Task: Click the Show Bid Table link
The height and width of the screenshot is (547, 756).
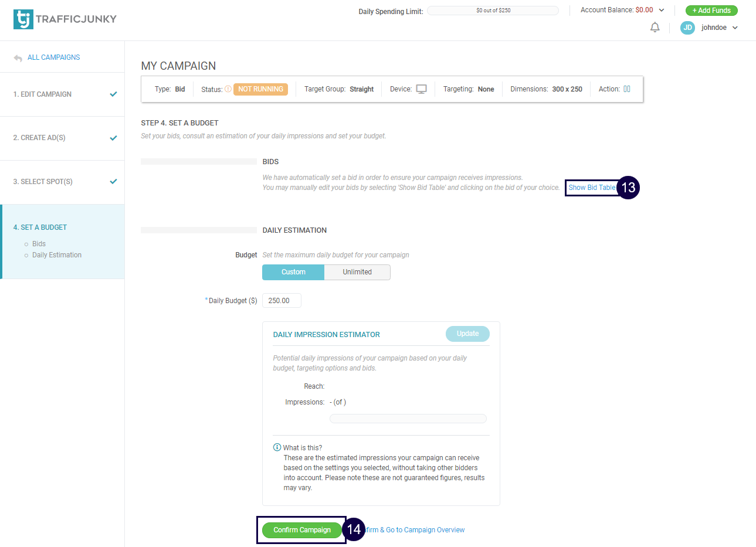Action: click(x=592, y=188)
